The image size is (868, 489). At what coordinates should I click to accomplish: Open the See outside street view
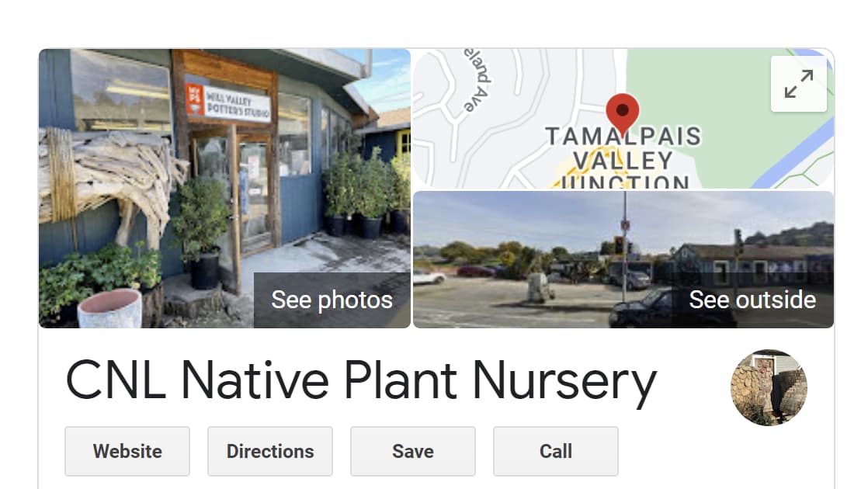(x=752, y=300)
